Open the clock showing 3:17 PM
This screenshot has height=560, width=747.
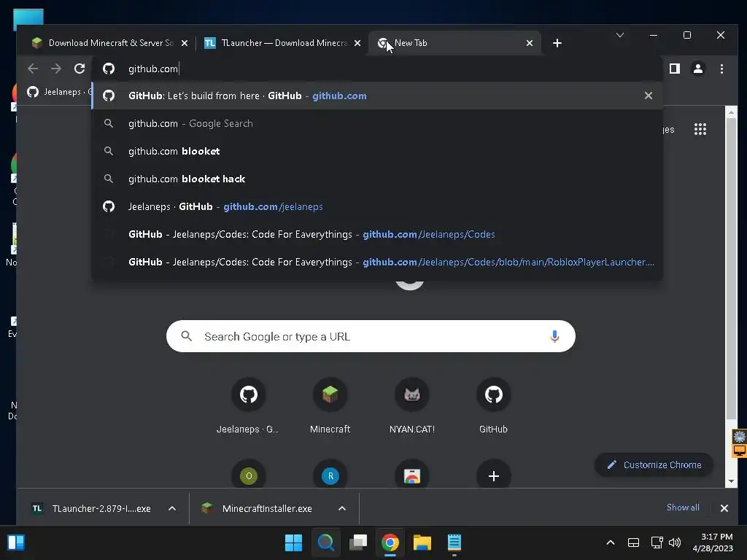(x=712, y=542)
